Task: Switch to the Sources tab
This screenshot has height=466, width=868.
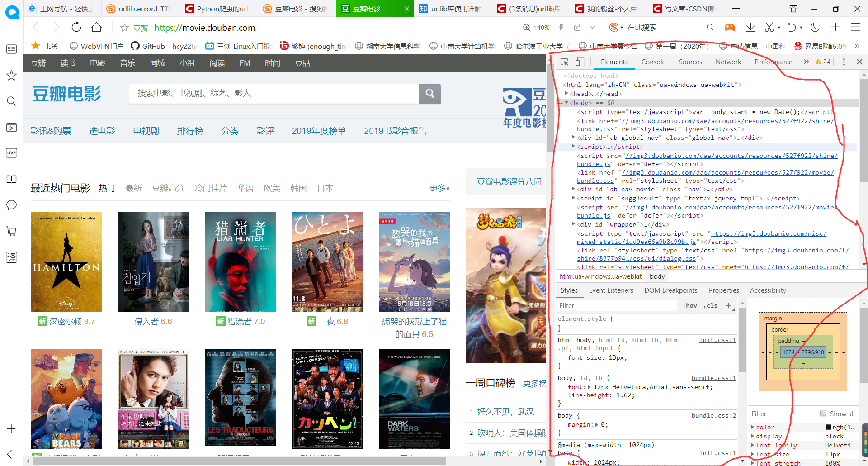Action: (690, 62)
